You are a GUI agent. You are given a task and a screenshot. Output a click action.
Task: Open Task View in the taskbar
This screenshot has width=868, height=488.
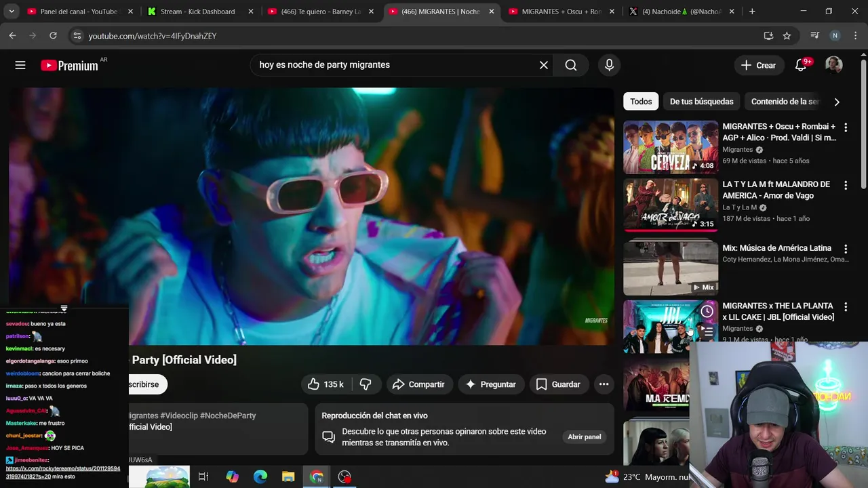click(x=203, y=476)
